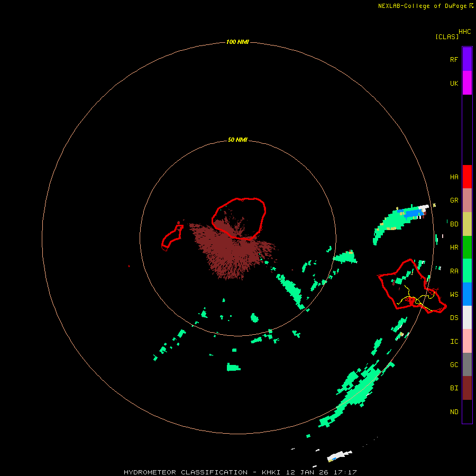This screenshot has width=476, height=476.
Task: Click the yellow BD legend swatch
Action: click(467, 224)
